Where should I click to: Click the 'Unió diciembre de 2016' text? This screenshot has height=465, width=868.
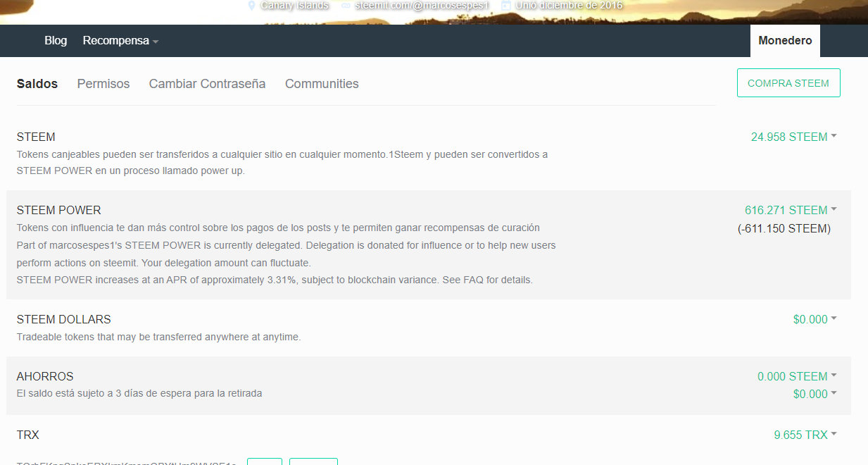coord(569,5)
